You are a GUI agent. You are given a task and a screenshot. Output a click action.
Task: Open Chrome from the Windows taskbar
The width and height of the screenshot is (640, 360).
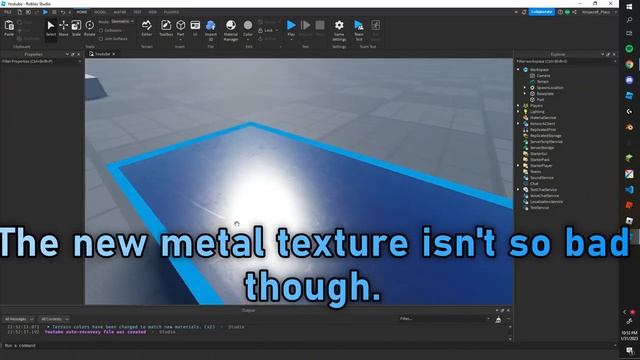tap(629, 64)
